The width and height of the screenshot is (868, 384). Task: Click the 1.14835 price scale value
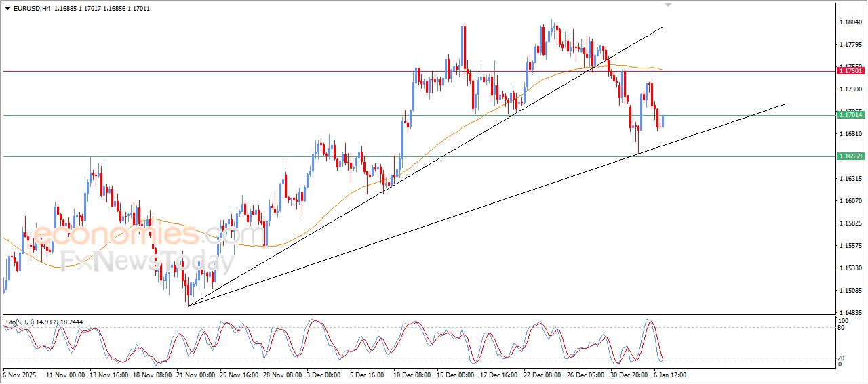click(850, 312)
